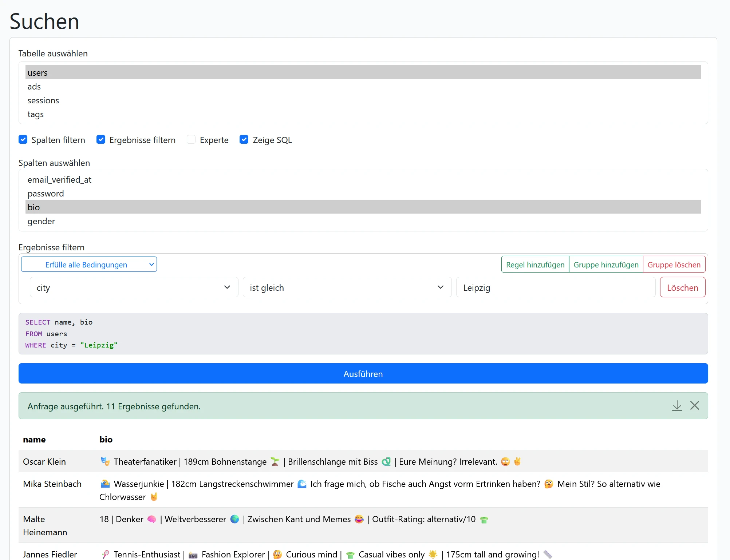Download results via the download icon
This screenshot has width=730, height=560.
click(677, 406)
